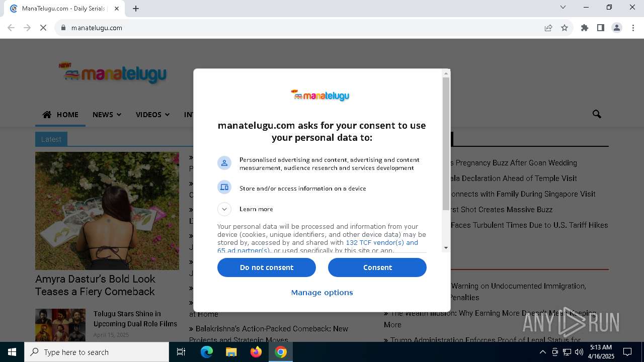
Task: Click the site search magnifier icon
Action: tap(597, 114)
